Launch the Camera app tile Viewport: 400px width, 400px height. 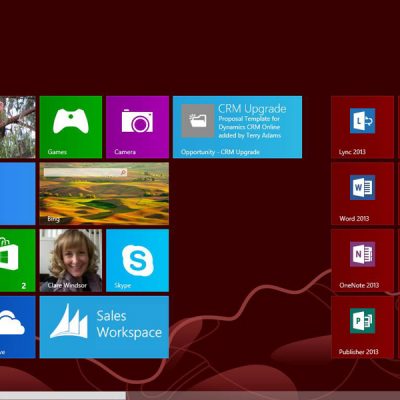tap(137, 127)
